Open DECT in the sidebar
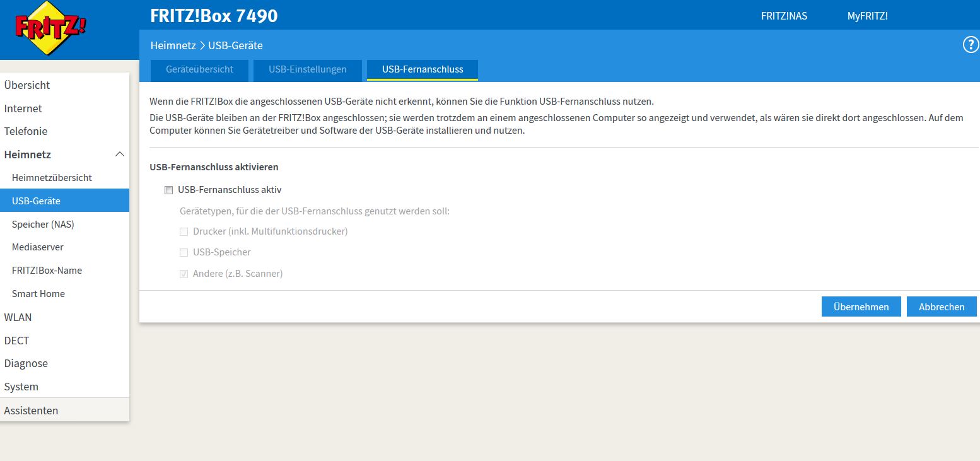980x461 pixels. coord(64,341)
